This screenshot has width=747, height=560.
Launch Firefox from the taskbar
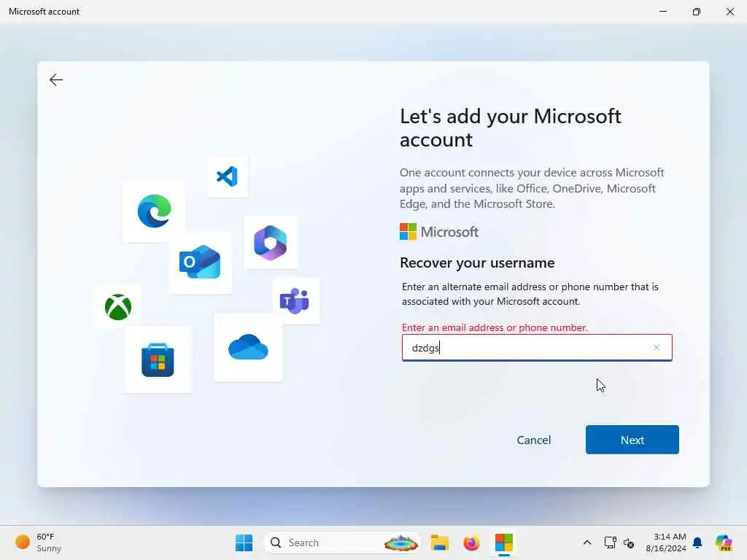point(471,542)
